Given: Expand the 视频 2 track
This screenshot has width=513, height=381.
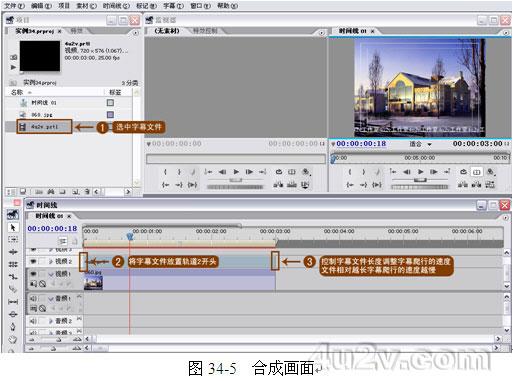Looking at the screenshot, I should (x=51, y=262).
